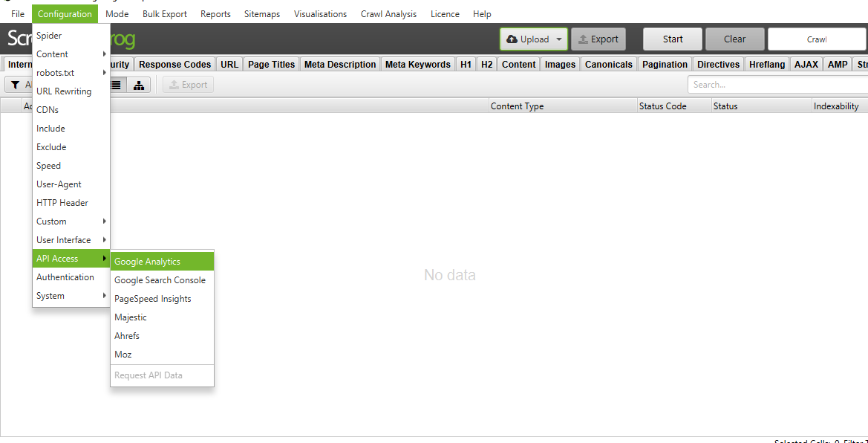This screenshot has width=868, height=443.
Task: Open the Bulk Export menu
Action: (x=165, y=14)
